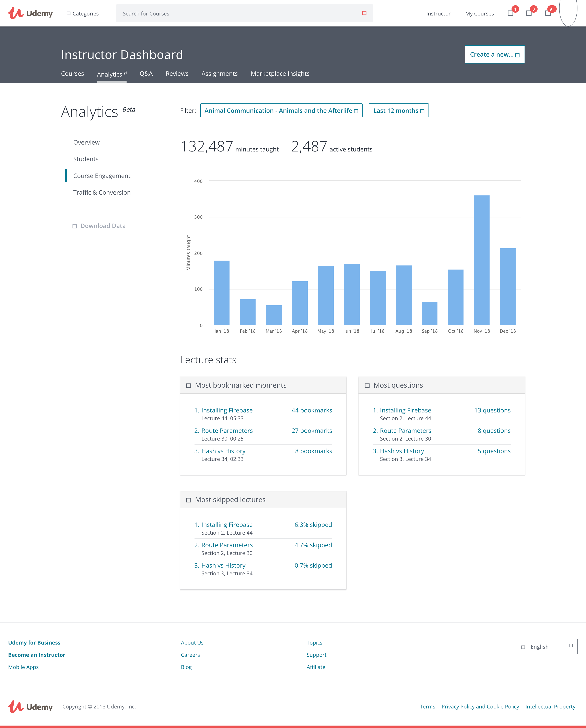This screenshot has width=586, height=728.
Task: Open Installing Firebase in Most questions
Action: point(405,410)
